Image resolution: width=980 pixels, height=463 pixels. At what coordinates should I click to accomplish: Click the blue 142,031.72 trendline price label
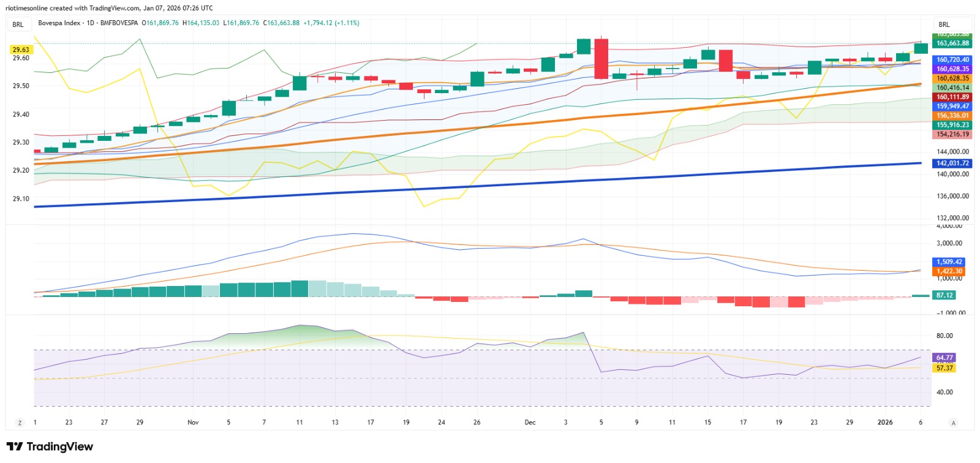pos(952,164)
